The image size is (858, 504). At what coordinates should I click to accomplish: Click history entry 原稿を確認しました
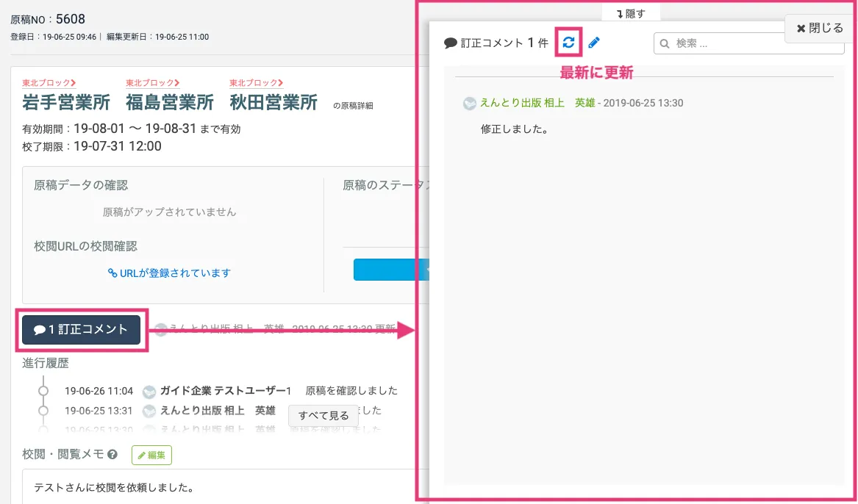click(351, 391)
